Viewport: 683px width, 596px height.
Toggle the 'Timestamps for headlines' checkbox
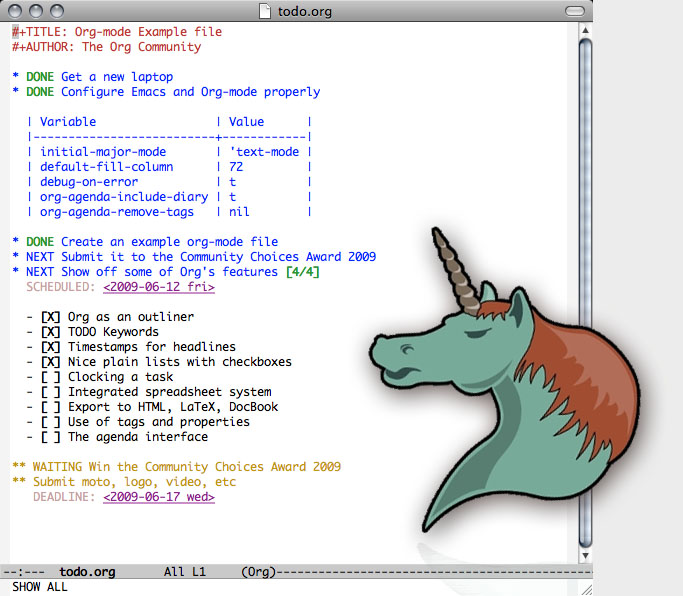coord(51,347)
